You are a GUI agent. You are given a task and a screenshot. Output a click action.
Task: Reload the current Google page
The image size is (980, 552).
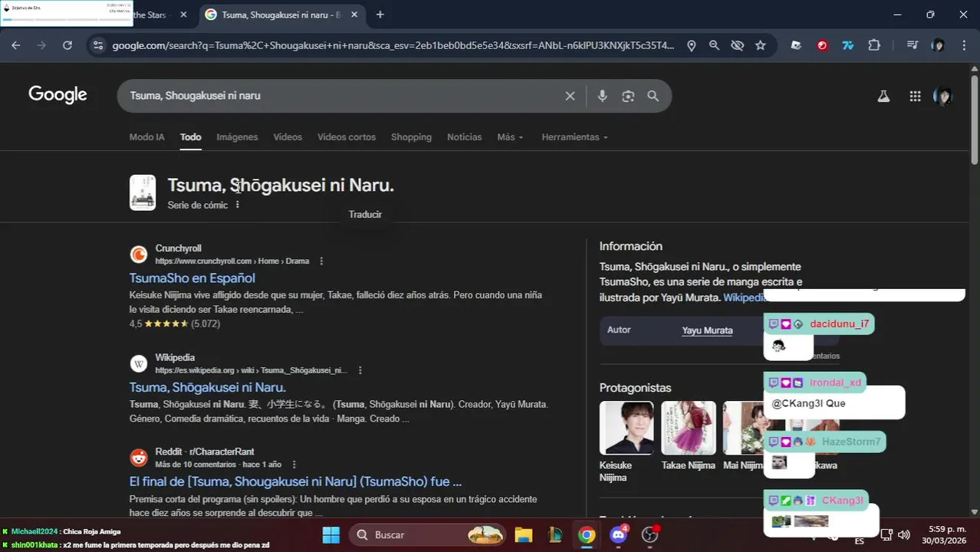click(67, 45)
